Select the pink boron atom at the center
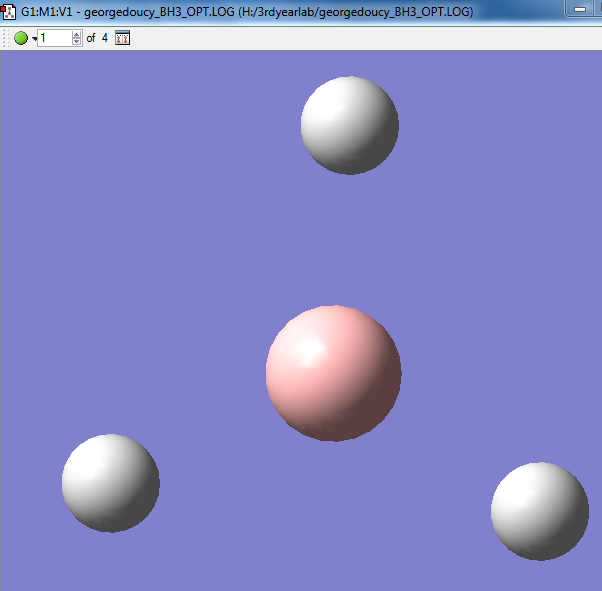 333,373
